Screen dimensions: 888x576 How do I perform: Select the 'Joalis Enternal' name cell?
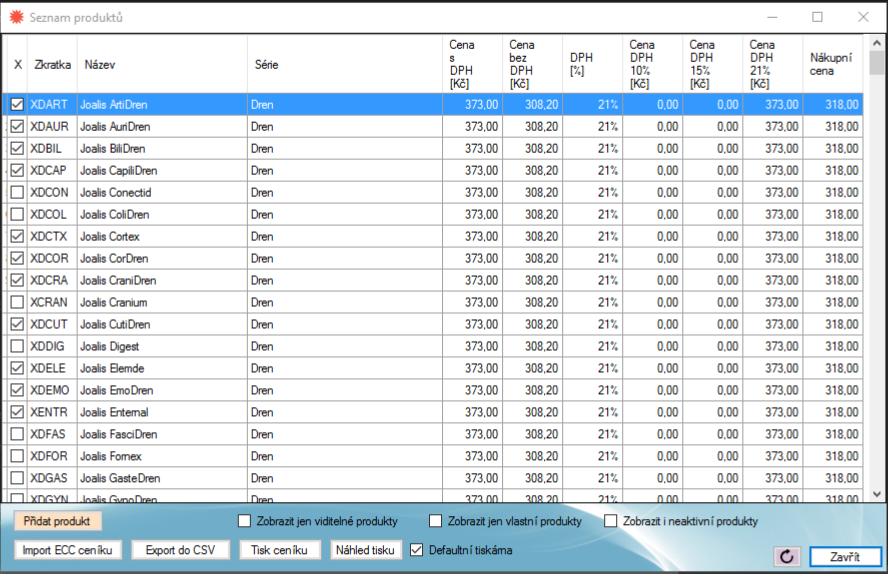(162, 412)
